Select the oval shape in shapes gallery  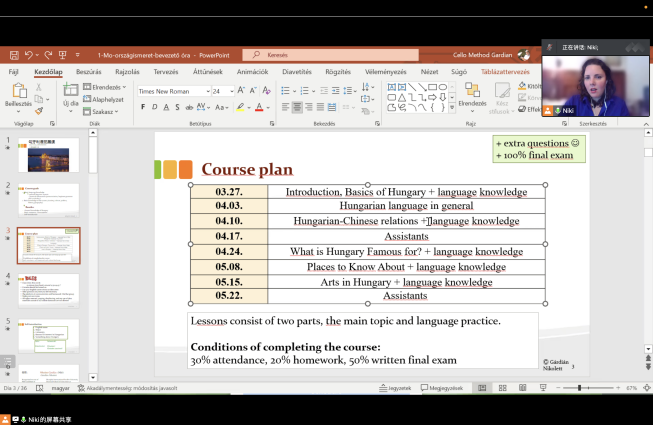[443, 87]
